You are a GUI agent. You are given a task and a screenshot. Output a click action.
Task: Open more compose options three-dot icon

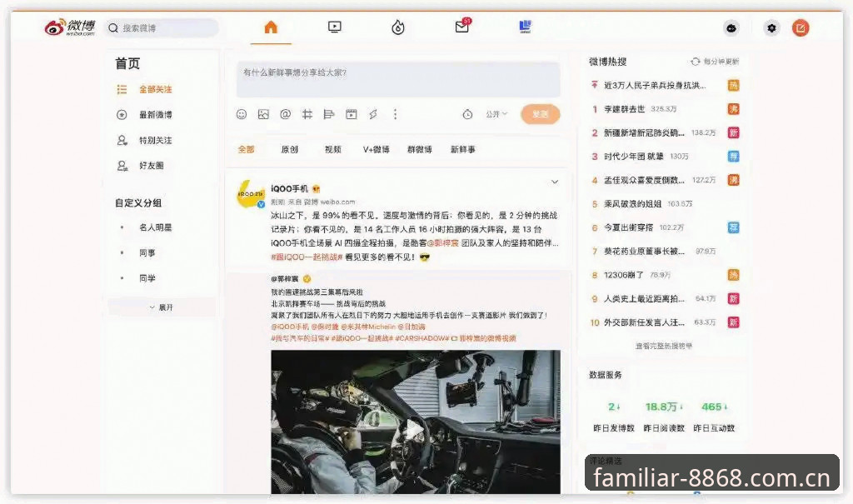(x=396, y=114)
